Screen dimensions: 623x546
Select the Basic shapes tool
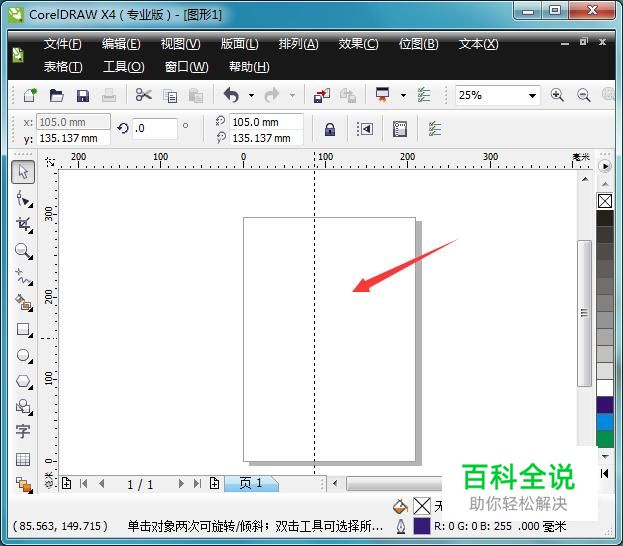pyautogui.click(x=24, y=407)
